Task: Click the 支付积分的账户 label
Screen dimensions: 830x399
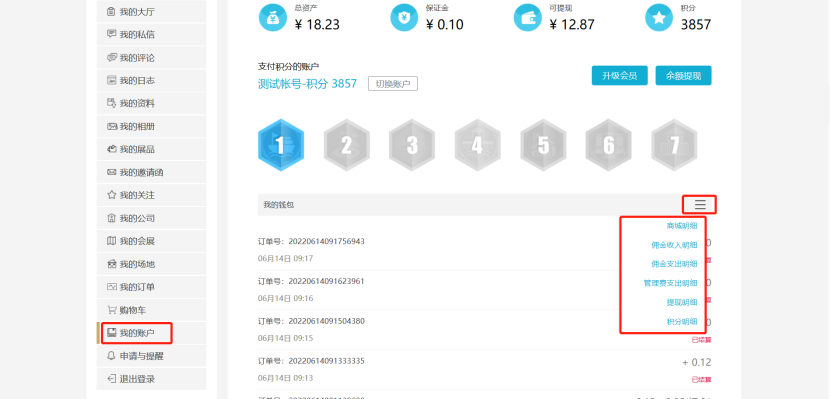Action: click(x=288, y=66)
